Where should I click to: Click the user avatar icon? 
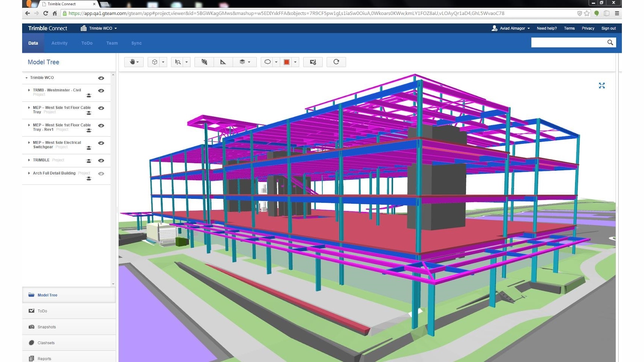[494, 28]
